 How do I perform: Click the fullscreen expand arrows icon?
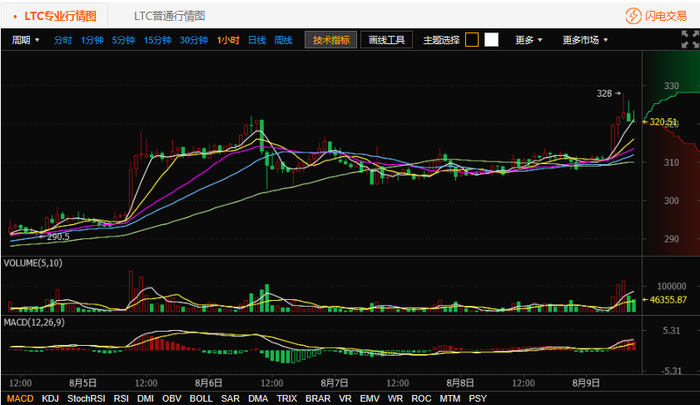click(x=690, y=39)
